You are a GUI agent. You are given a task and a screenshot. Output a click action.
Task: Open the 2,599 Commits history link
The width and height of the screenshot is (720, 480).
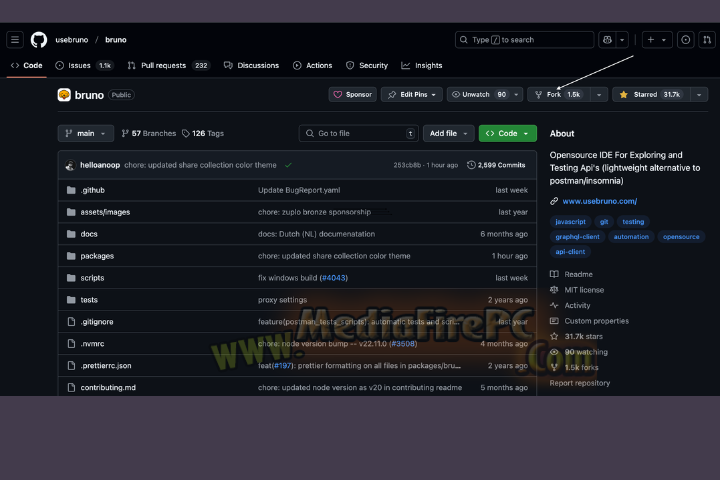(x=496, y=165)
